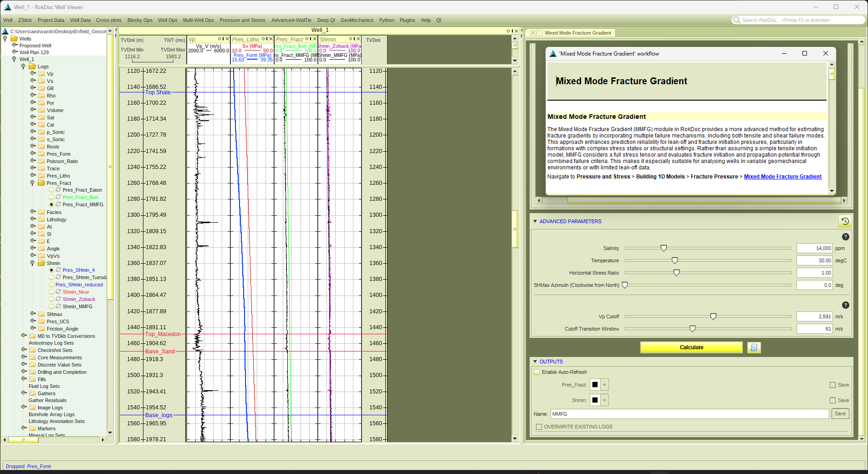Click the circle icon in Pres_Litho track header
This screenshot has width=868, height=474.
click(263, 39)
